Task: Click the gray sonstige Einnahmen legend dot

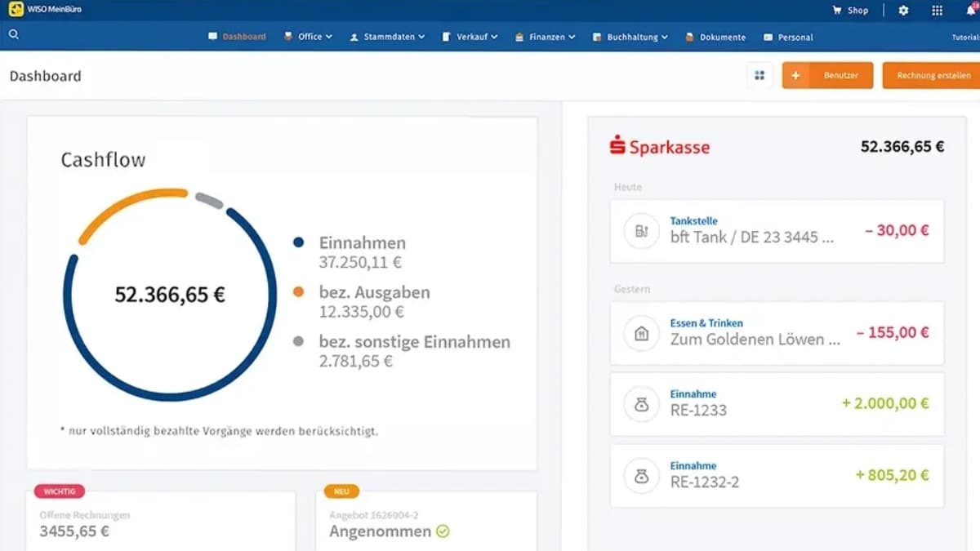Action: [299, 342]
